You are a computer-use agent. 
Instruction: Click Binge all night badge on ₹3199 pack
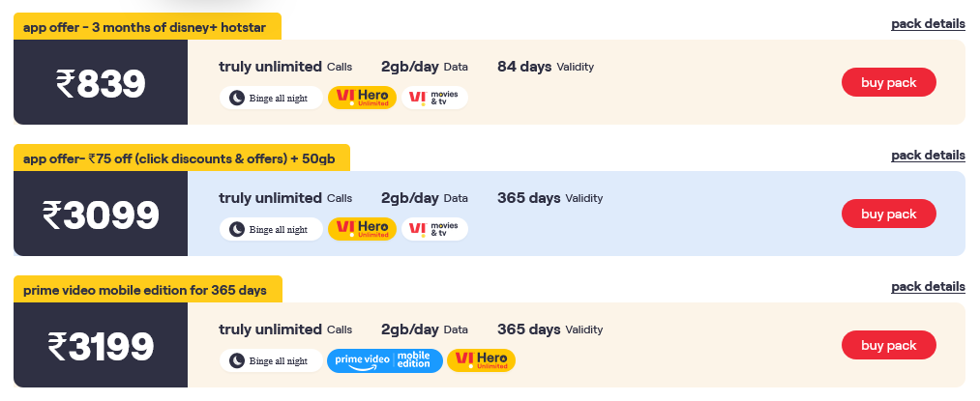coord(271,360)
